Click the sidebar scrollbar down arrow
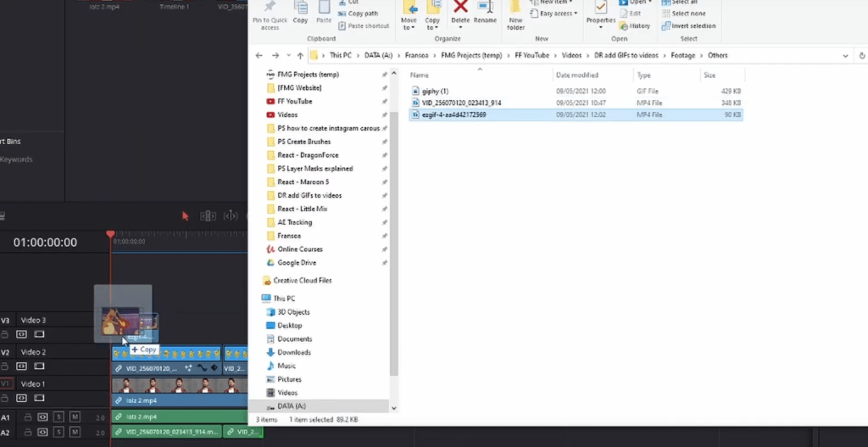 394,408
